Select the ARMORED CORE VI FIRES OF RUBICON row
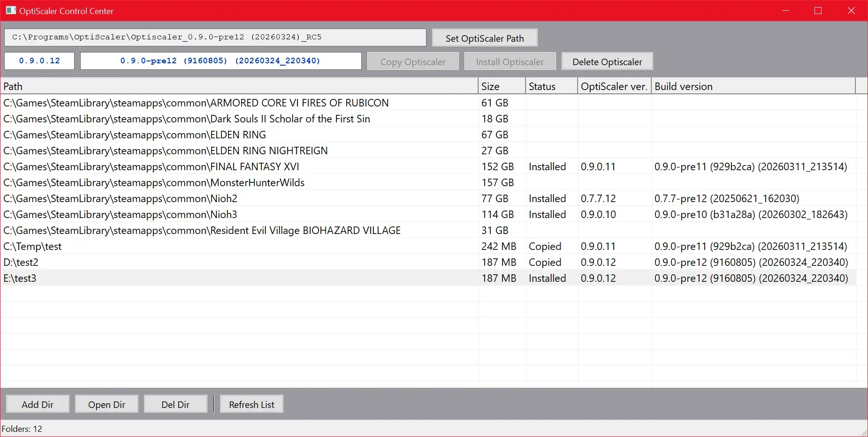This screenshot has height=437, width=868. [x=428, y=103]
